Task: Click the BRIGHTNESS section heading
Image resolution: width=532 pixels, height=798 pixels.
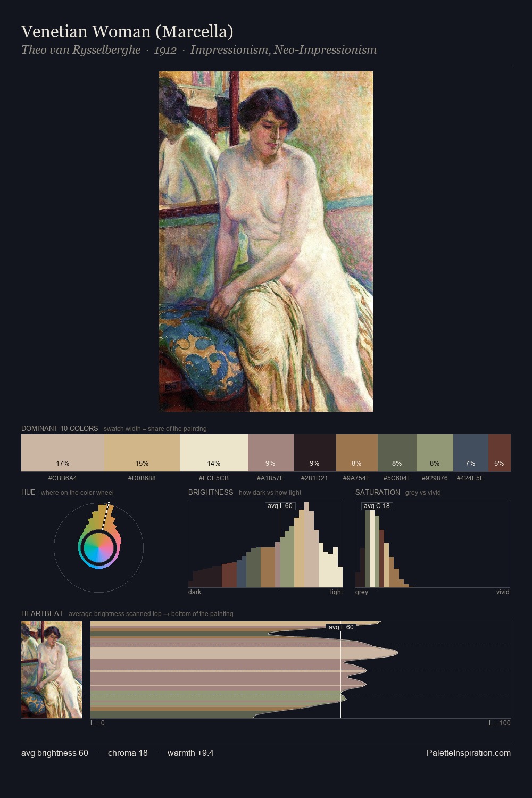Action: pos(211,492)
